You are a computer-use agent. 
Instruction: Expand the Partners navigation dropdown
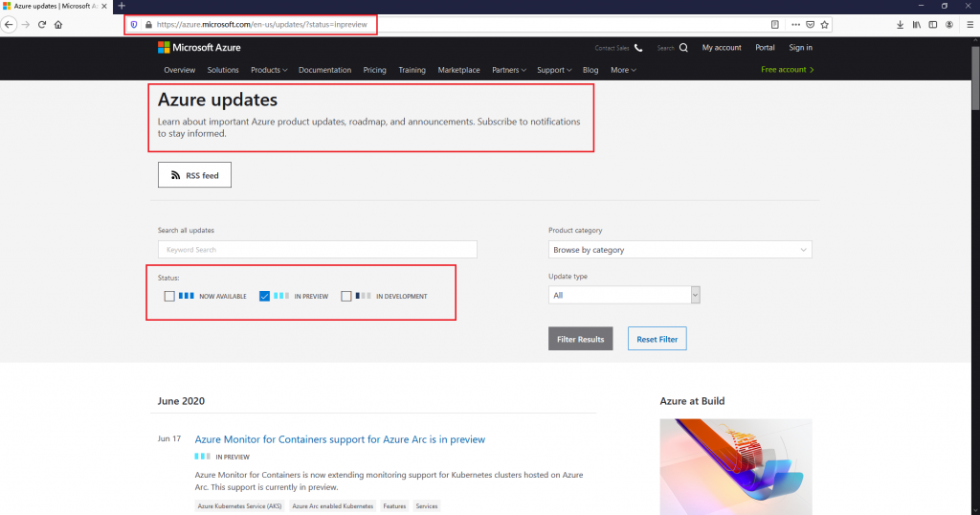pos(509,70)
